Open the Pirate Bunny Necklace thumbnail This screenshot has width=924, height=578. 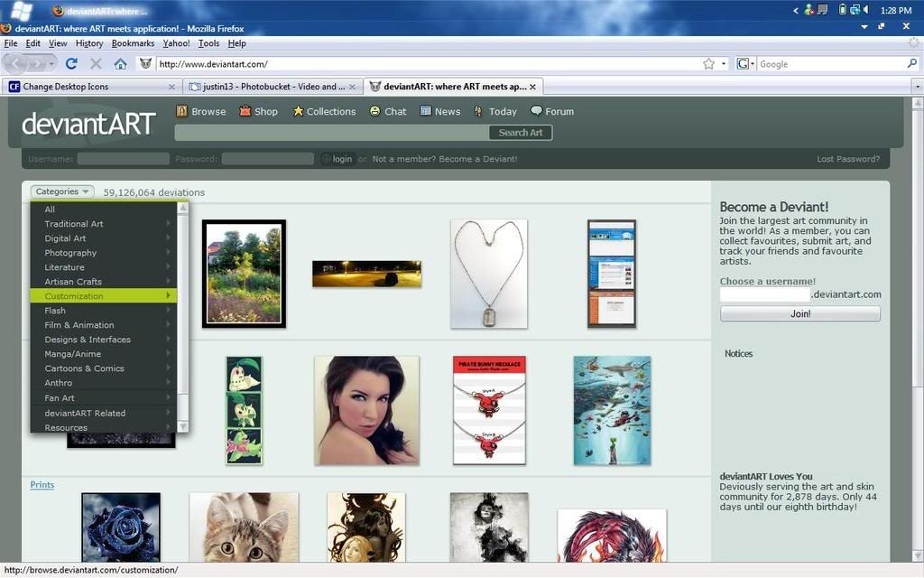488,411
